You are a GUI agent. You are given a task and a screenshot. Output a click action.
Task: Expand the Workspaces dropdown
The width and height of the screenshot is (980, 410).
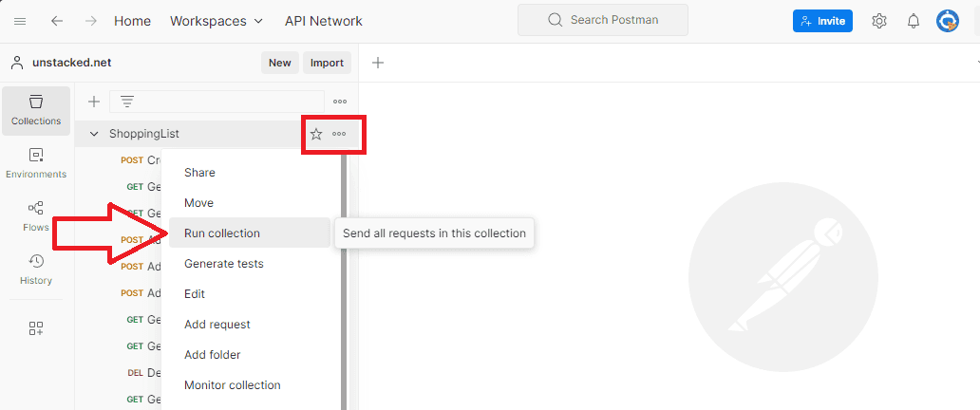(217, 21)
